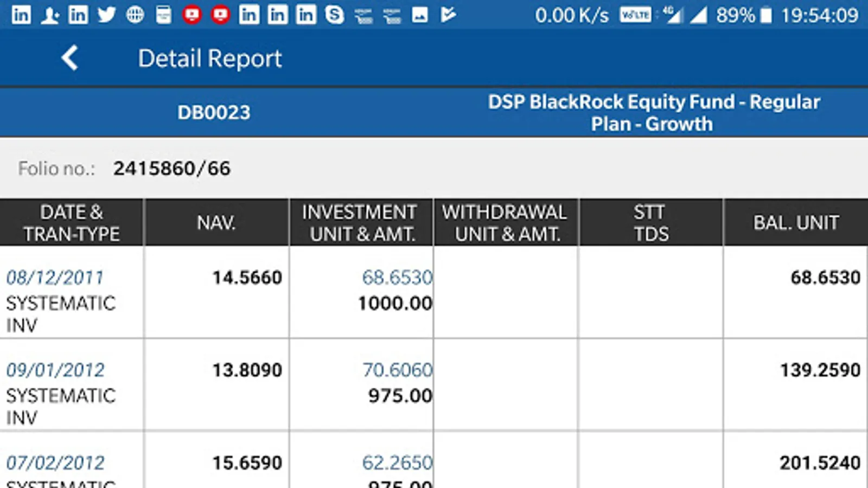
Task: Tap the picture notification icon in status bar
Action: point(419,15)
